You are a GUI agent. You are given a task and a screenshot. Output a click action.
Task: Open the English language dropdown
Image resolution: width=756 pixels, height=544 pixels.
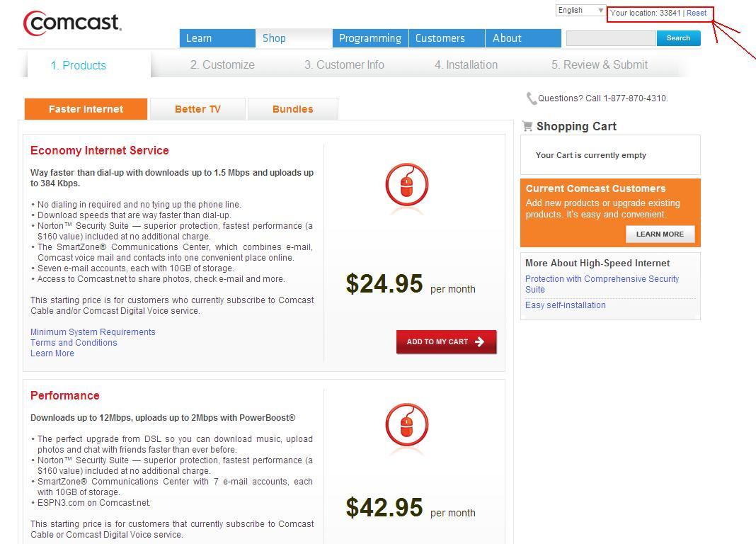(x=580, y=10)
